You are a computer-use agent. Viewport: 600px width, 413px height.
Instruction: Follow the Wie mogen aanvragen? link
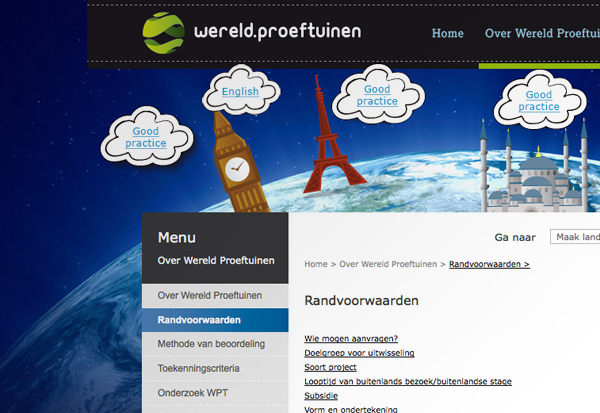351,339
